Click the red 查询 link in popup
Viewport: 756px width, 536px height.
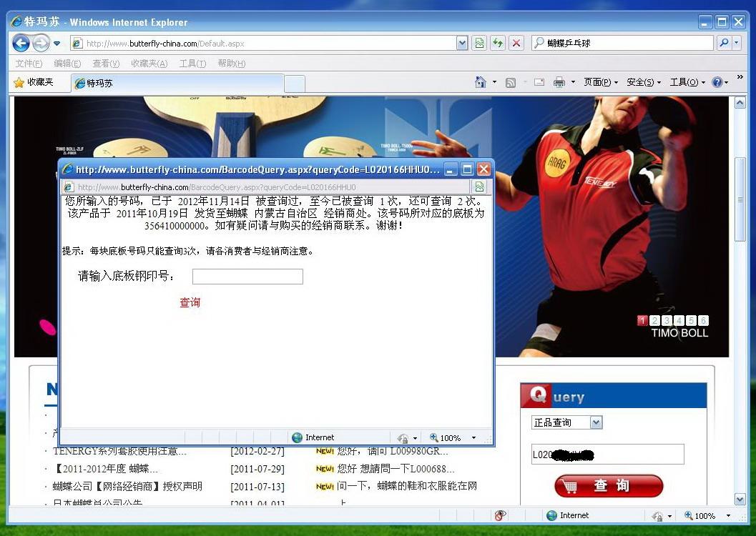pos(190,302)
